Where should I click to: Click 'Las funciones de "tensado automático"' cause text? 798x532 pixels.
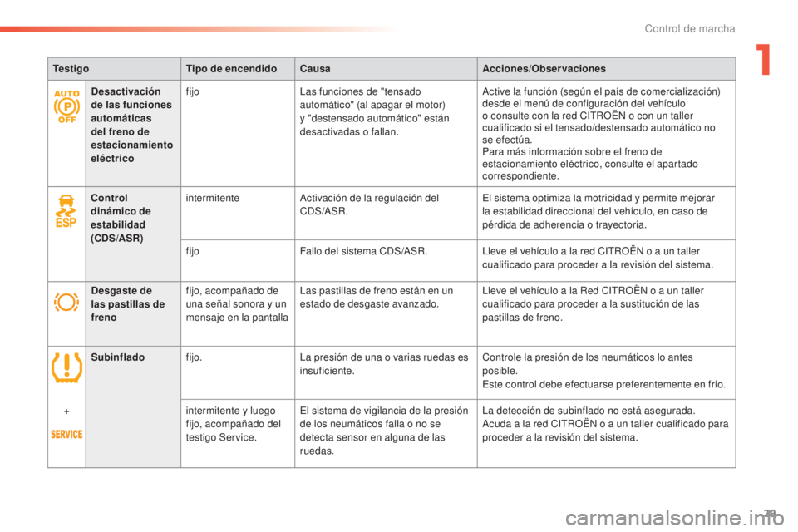(375, 111)
